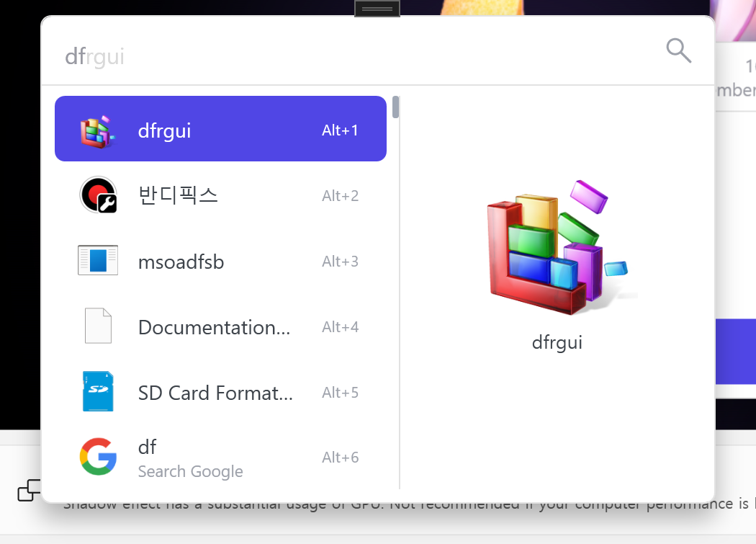756x544 pixels.
Task: Click the Alt+3 shortcut label
Action: click(340, 262)
